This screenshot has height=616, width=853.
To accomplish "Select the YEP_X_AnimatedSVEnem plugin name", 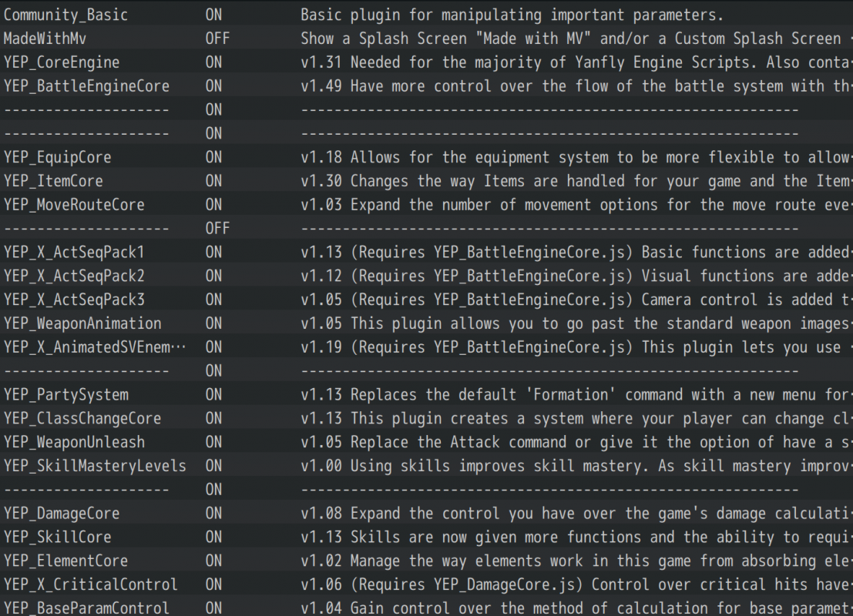I will coord(95,347).
